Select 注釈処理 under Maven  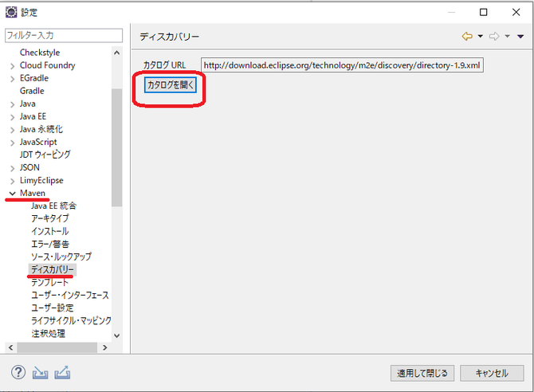click(x=48, y=333)
